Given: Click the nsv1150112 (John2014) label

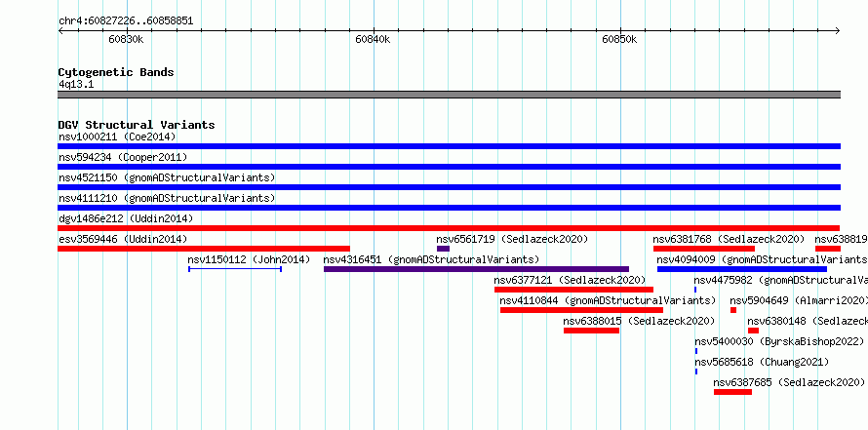Looking at the screenshot, I should pyautogui.click(x=249, y=259).
